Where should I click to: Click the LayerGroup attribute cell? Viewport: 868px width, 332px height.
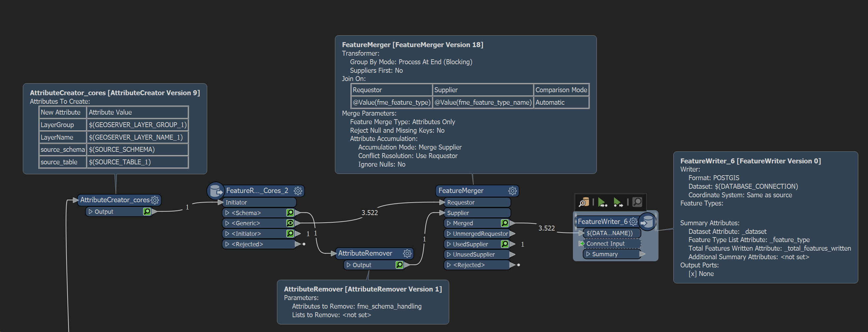pyautogui.click(x=63, y=125)
